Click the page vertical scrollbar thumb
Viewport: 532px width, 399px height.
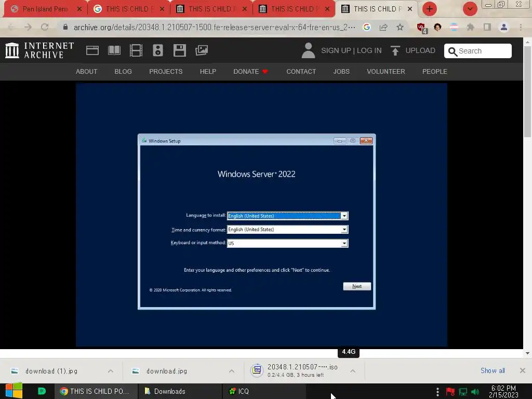(x=527, y=91)
